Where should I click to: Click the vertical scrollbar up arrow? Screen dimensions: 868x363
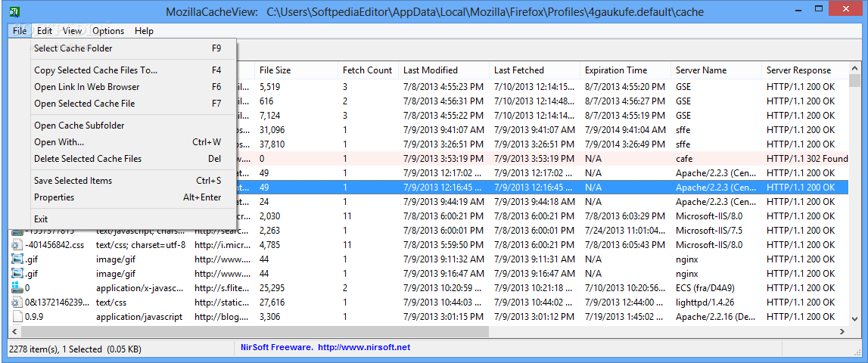[x=854, y=68]
